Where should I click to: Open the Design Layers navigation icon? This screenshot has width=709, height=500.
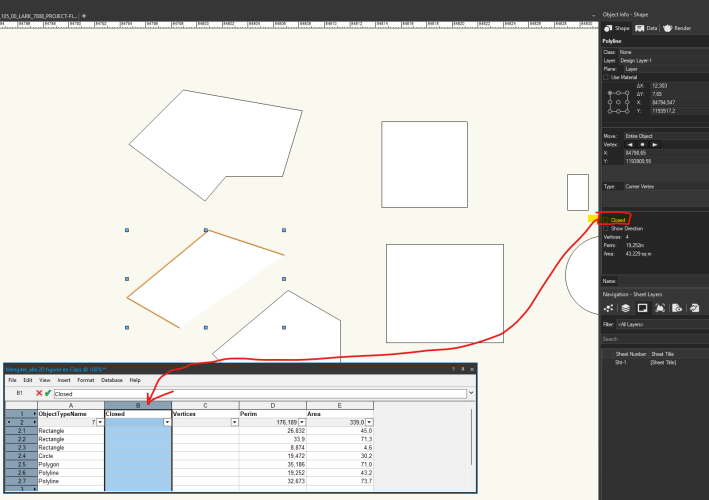click(x=624, y=308)
